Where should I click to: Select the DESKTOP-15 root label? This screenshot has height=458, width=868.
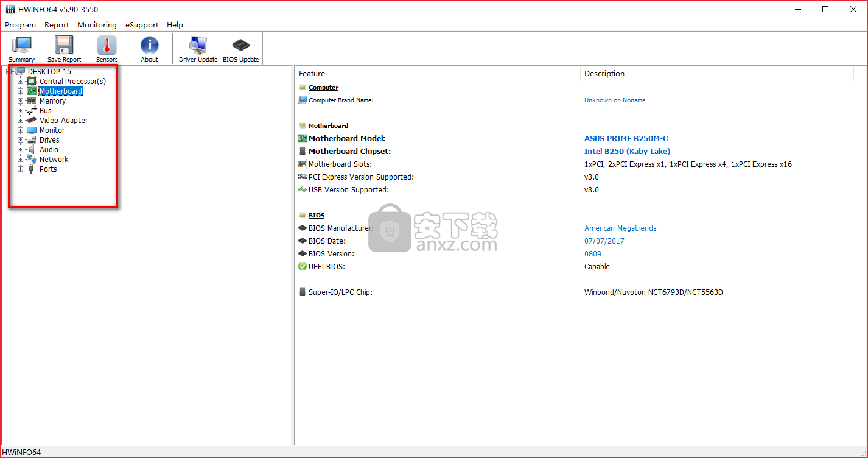(49, 72)
